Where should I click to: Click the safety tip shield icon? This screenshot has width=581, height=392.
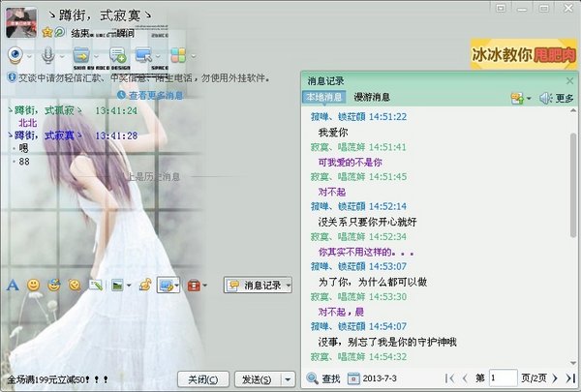click(12, 77)
